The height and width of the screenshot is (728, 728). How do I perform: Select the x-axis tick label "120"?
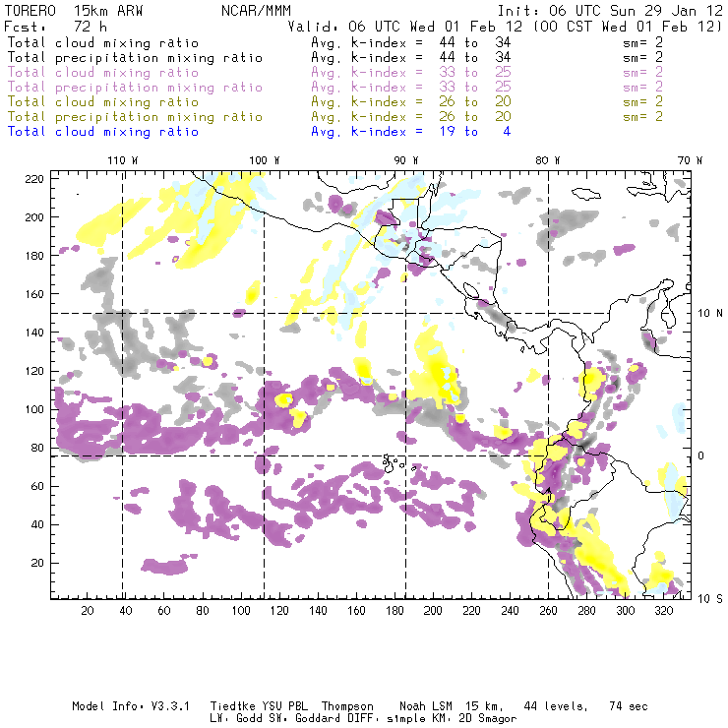pos(279,610)
